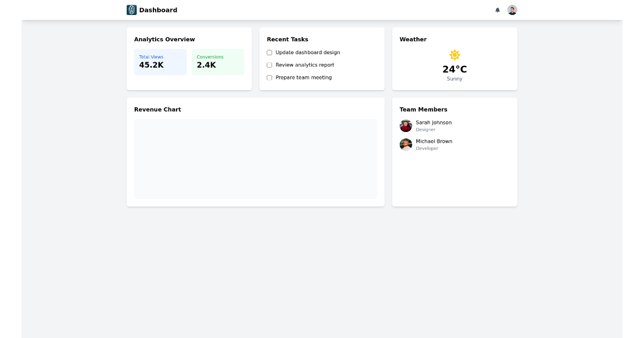
Task: Click inside the Revenue Chart area
Action: click(255, 159)
